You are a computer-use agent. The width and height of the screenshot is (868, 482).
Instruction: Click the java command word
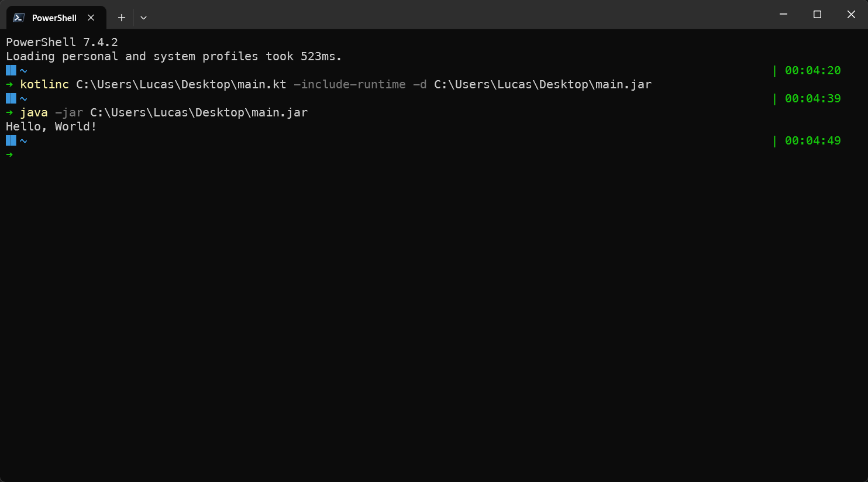[x=34, y=112]
